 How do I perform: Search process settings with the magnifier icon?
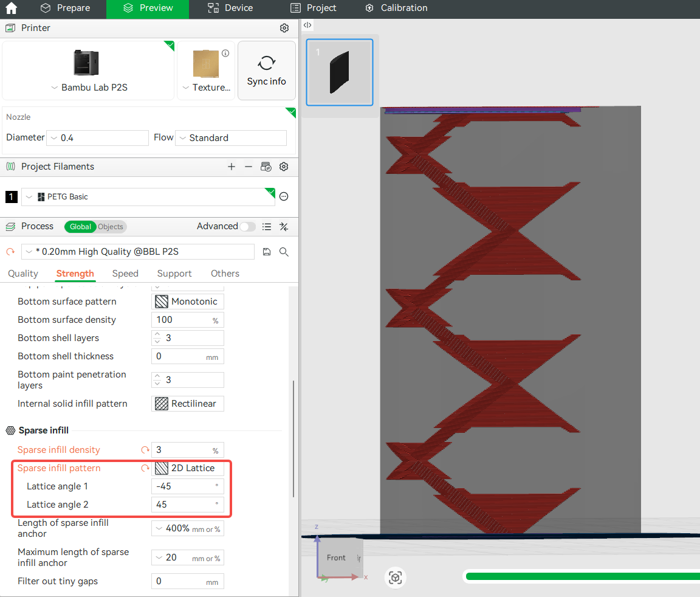(284, 252)
